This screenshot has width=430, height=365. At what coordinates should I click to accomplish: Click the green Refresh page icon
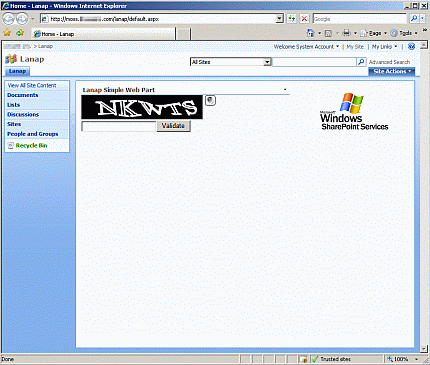click(x=292, y=19)
